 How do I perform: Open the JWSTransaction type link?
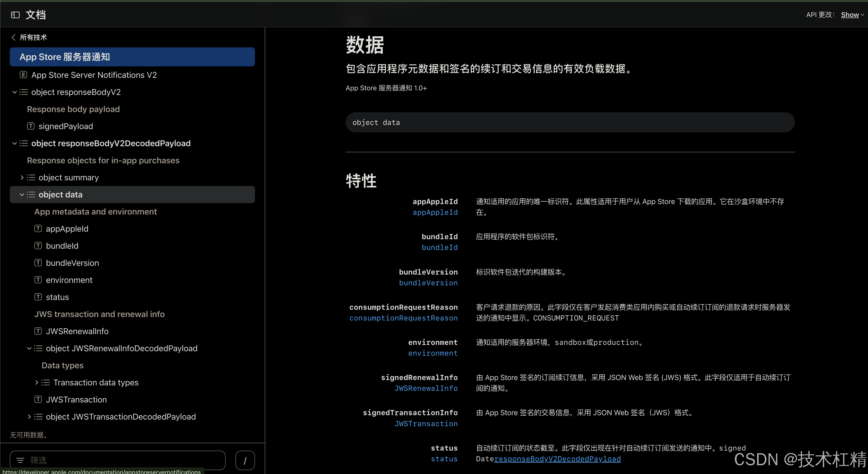pyautogui.click(x=426, y=423)
